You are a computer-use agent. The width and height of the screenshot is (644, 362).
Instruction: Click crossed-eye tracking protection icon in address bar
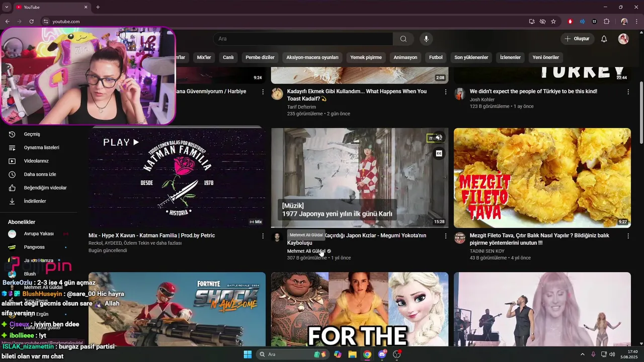(542, 22)
